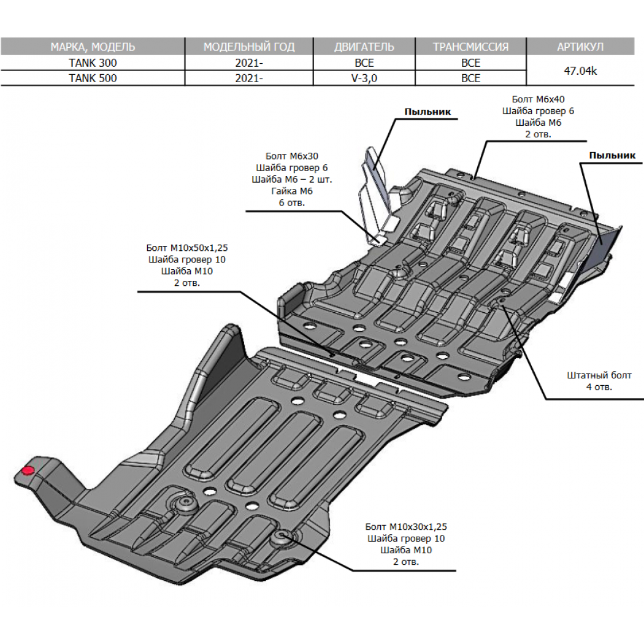Click the Шайба гровер 10 label near Болт М10х50
Viewport: 644px width, 644px height.
coord(187,259)
